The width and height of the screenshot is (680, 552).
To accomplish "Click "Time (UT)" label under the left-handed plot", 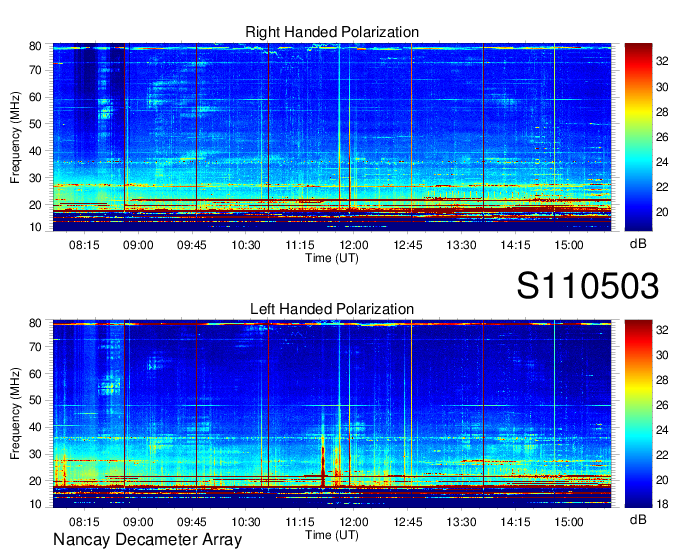I will [332, 535].
